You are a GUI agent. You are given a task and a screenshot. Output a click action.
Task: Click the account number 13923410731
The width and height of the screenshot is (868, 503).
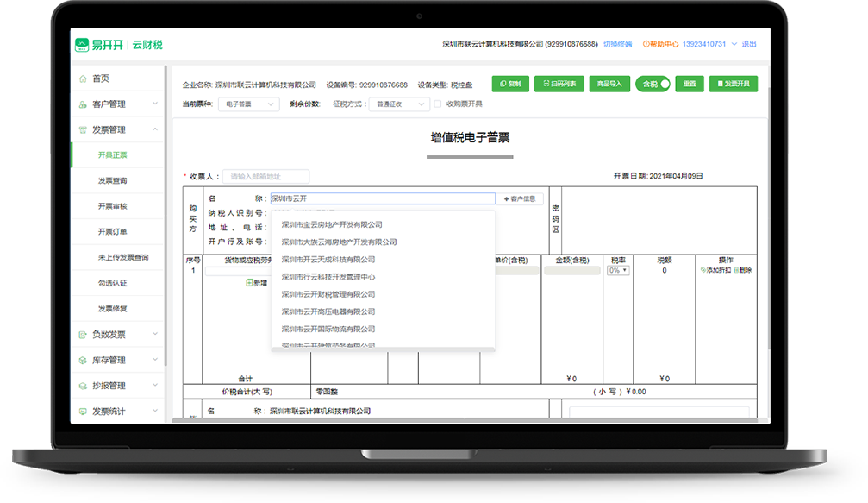pyautogui.click(x=703, y=44)
